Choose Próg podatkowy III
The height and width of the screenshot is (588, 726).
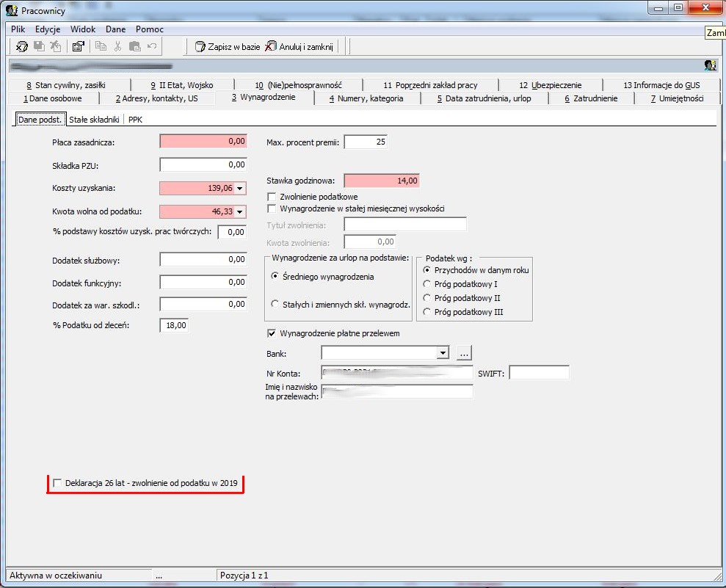coord(427,311)
